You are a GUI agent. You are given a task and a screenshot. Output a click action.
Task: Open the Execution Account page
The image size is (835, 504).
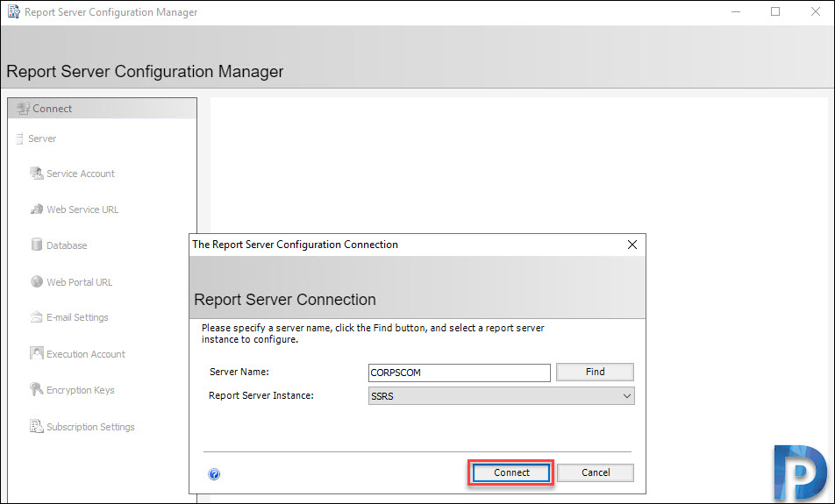tap(86, 354)
